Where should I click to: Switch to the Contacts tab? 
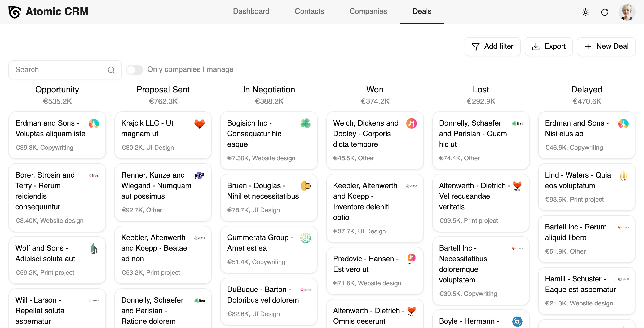click(309, 11)
